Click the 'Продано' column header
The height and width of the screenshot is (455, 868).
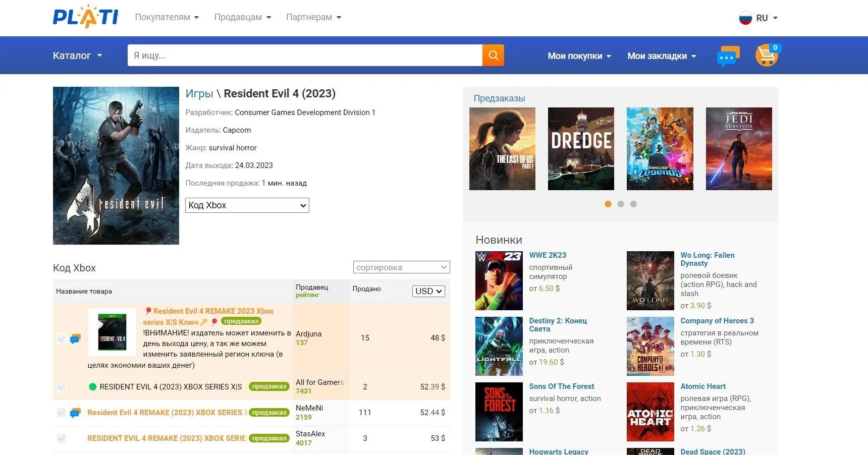point(366,289)
